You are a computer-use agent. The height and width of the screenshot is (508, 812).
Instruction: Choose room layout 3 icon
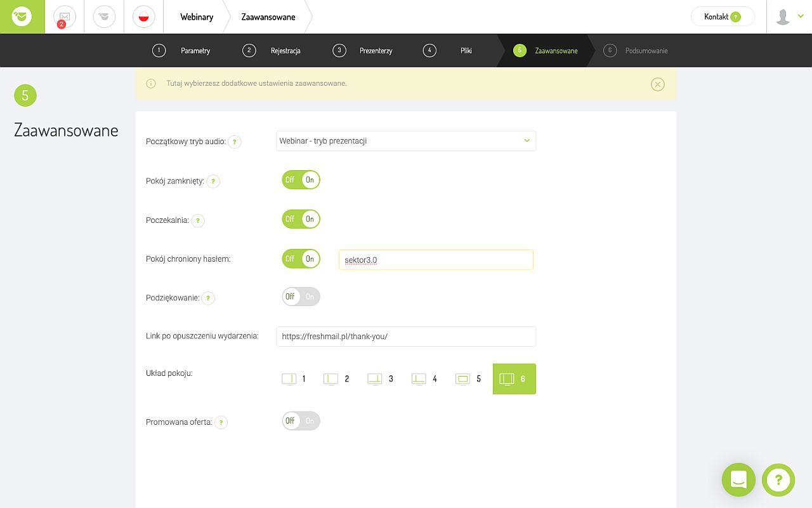(x=381, y=379)
